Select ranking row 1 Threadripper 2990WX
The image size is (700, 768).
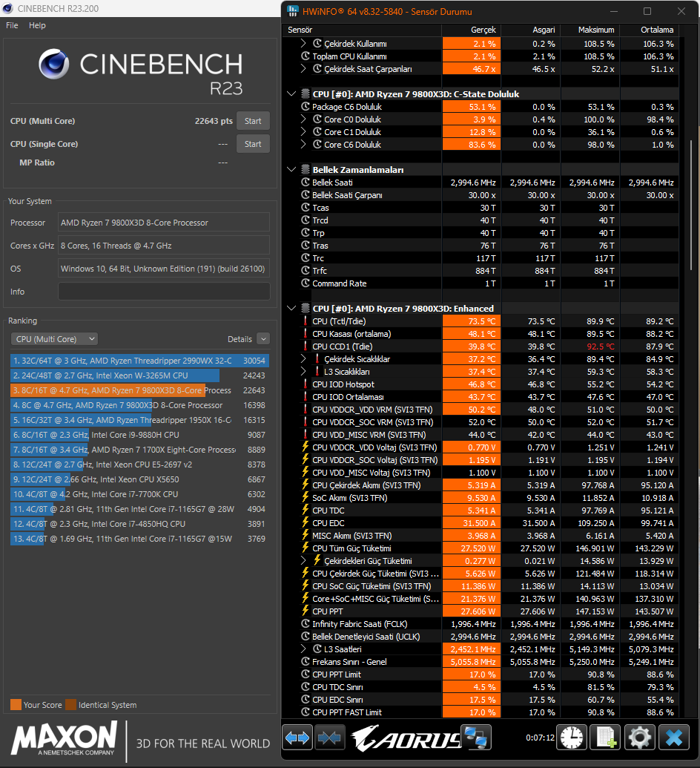pyautogui.click(x=139, y=361)
